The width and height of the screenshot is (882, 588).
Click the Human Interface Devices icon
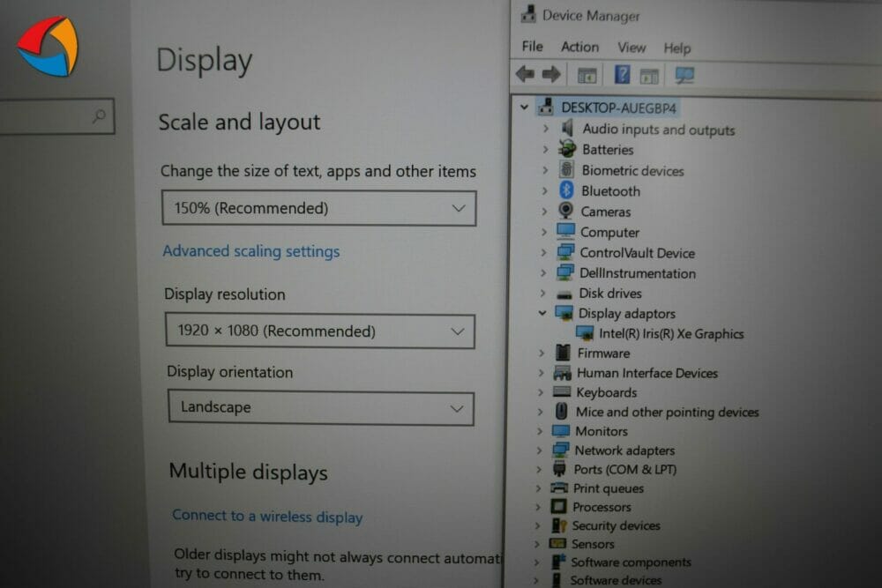[x=562, y=372]
